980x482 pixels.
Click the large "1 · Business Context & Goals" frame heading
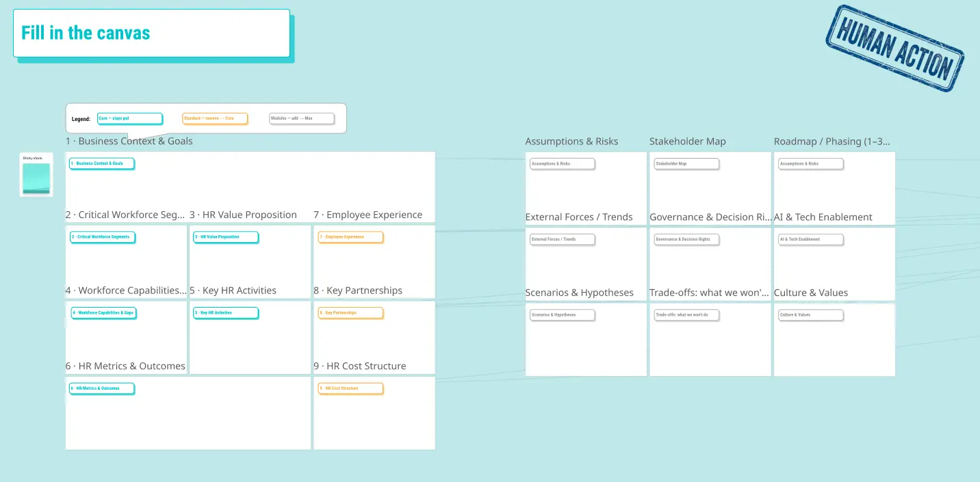coord(129,141)
